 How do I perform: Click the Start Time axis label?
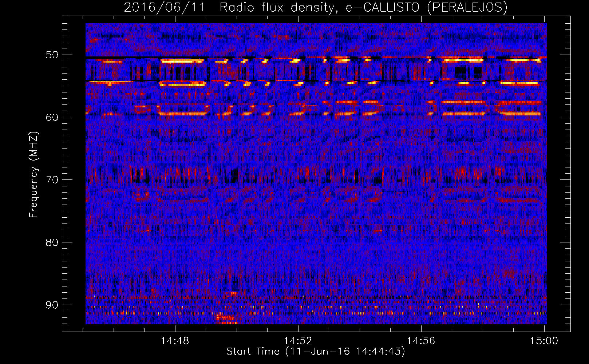[x=316, y=352]
